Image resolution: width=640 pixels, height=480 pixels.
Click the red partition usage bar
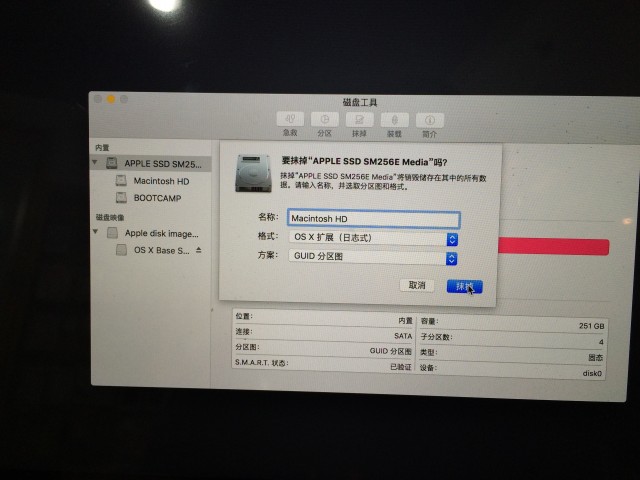(x=553, y=247)
